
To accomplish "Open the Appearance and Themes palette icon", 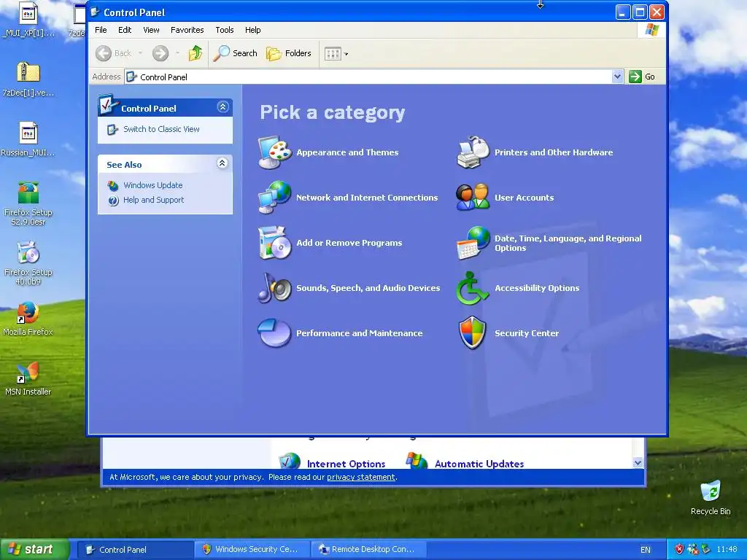I will pos(275,152).
